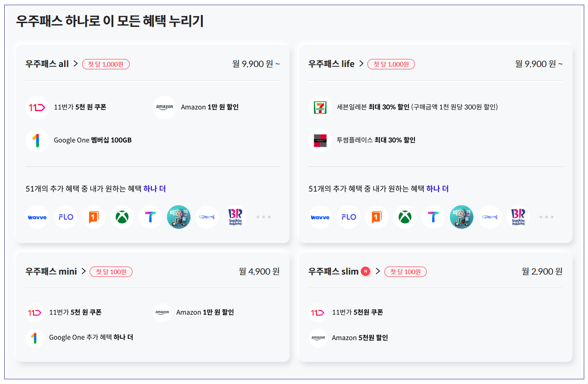Click the Wavve icon in 우주패스 all card
The image size is (588, 384).
pos(37,217)
